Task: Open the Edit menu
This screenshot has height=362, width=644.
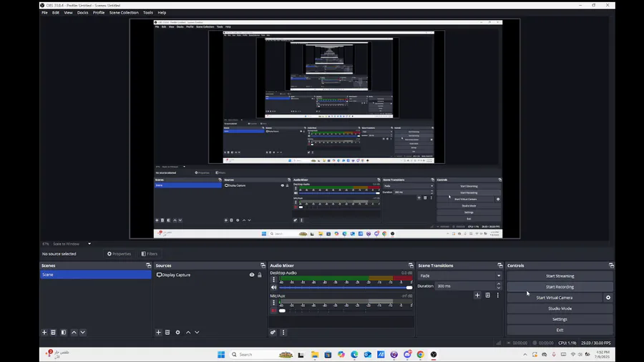Action: (55, 13)
